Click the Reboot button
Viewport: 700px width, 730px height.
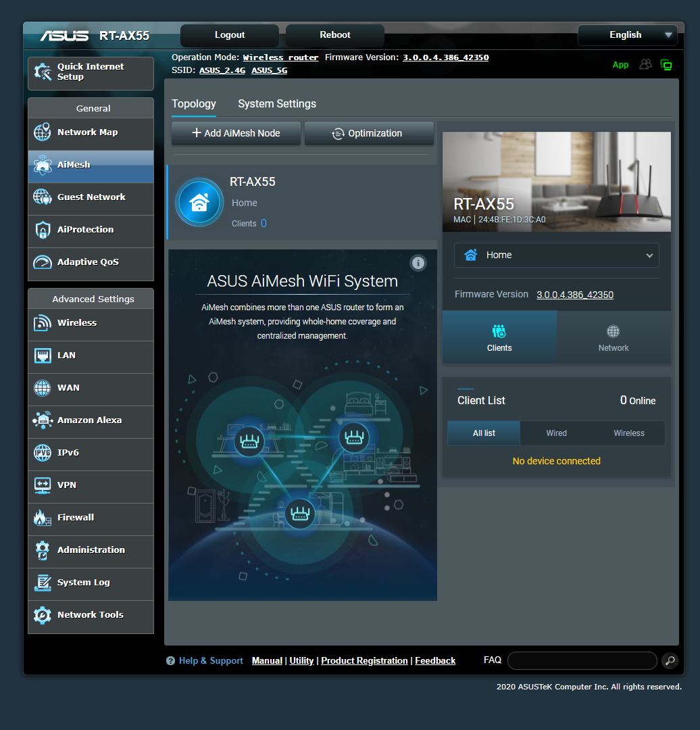coord(334,35)
